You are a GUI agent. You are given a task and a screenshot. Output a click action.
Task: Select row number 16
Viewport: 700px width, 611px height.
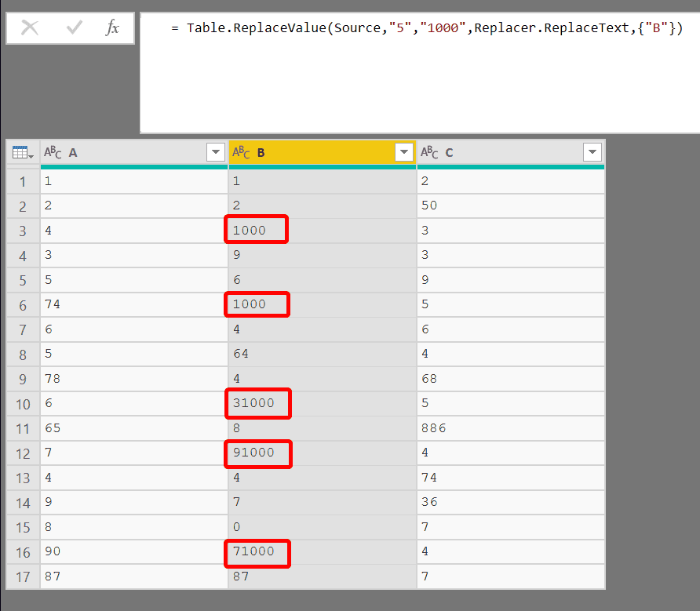[24, 552]
